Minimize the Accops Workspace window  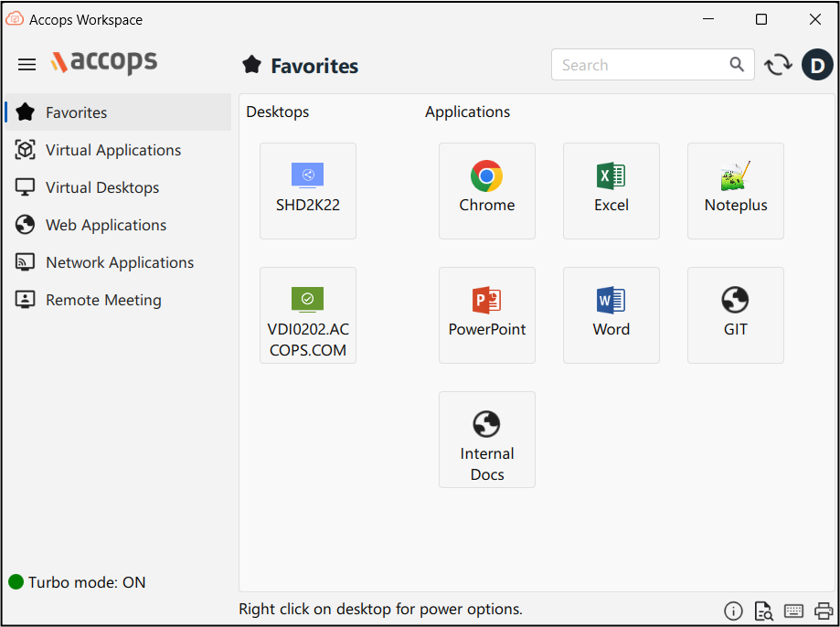(x=708, y=19)
